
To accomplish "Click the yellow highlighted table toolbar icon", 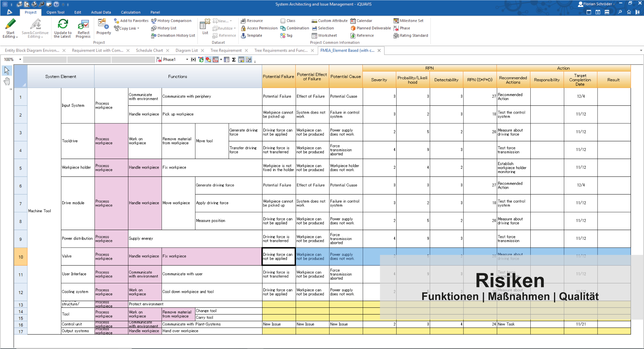I will tap(241, 60).
